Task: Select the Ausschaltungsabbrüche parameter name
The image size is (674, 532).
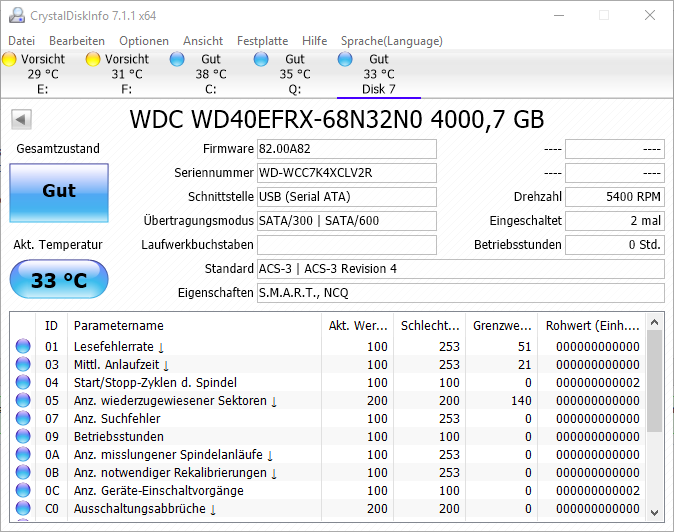Action: click(x=140, y=508)
